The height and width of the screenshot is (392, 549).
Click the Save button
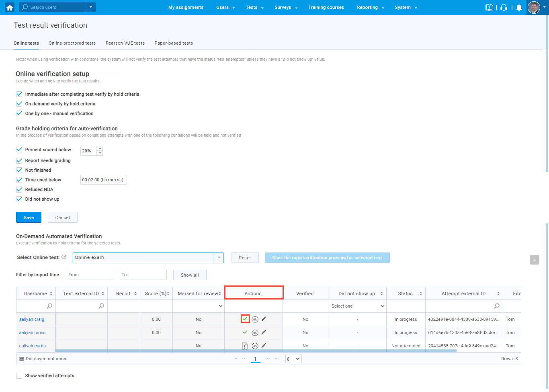pos(29,218)
